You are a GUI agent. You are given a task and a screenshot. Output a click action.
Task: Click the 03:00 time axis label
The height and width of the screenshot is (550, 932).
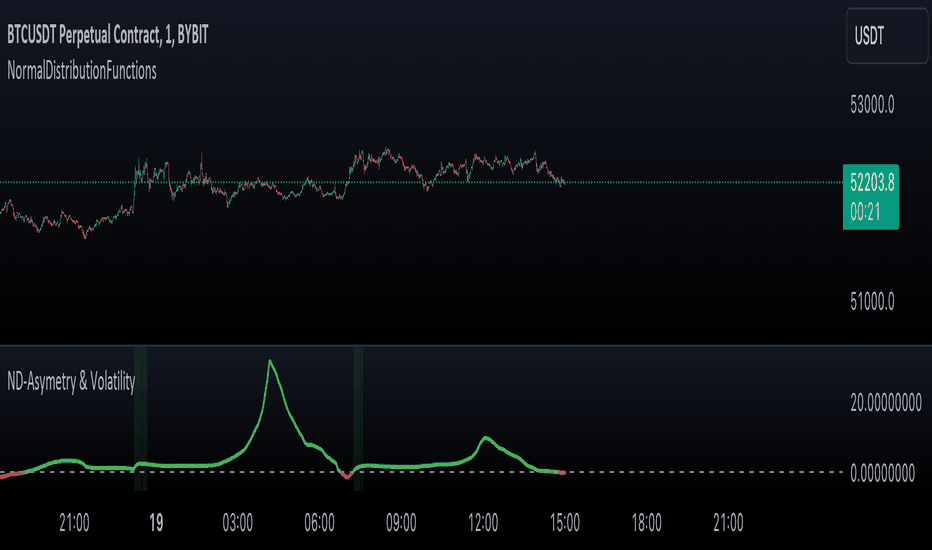tap(238, 523)
